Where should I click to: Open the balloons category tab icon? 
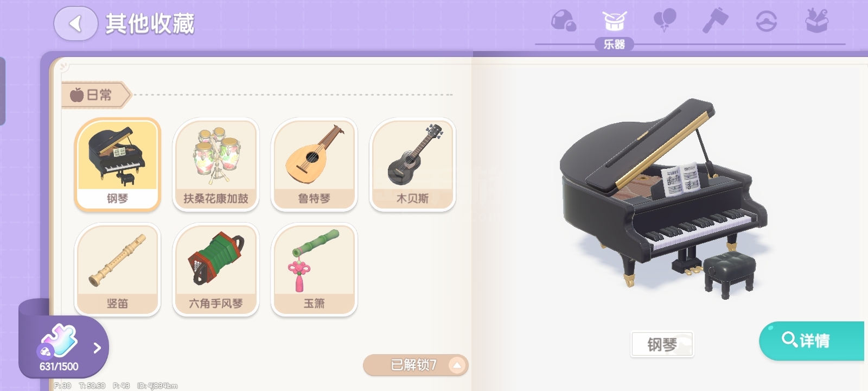pos(665,21)
